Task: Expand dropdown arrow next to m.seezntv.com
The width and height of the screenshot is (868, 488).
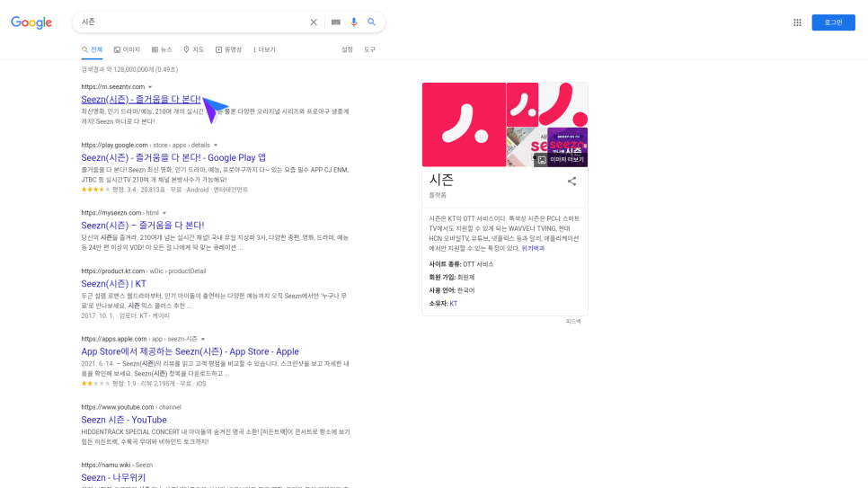Action: pos(150,87)
